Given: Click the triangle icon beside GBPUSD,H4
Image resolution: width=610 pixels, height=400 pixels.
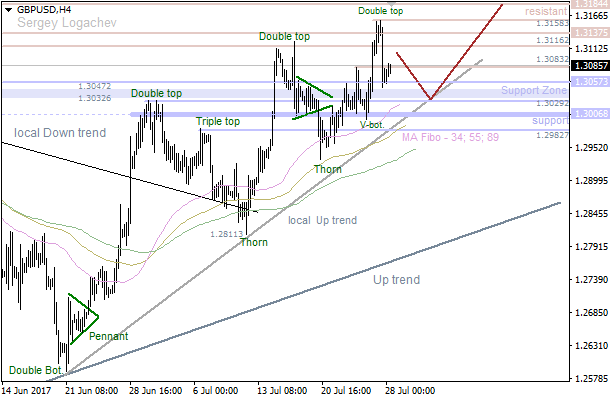Looking at the screenshot, I should point(8,7).
